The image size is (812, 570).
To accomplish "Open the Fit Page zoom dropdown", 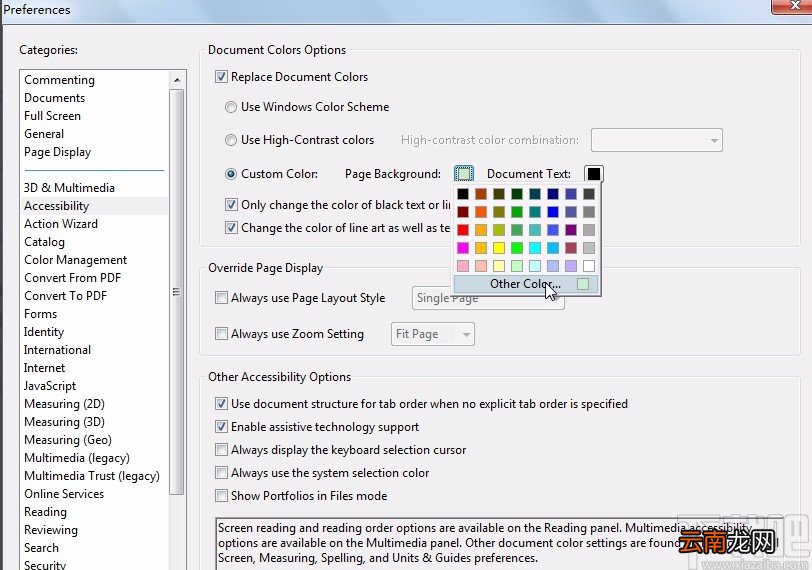I will pos(432,334).
